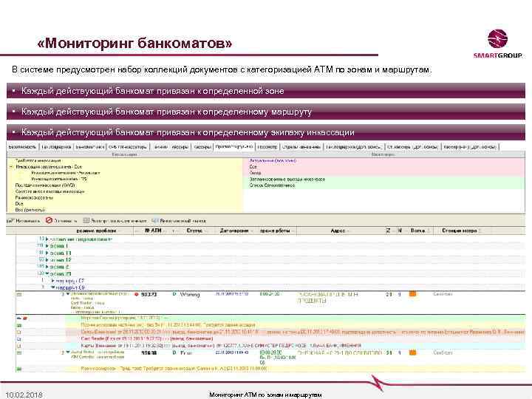Expand the зона 2 tree node
The image size is (532, 399).
47,267
